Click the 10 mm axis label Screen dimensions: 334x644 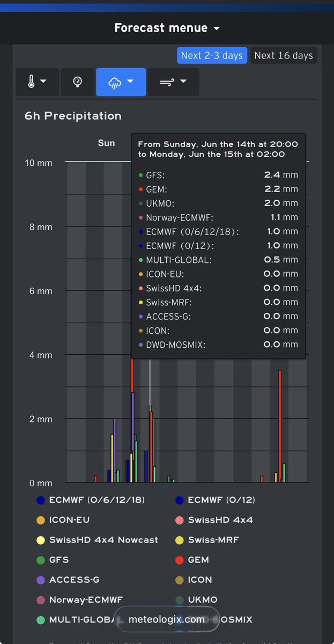[x=39, y=162]
